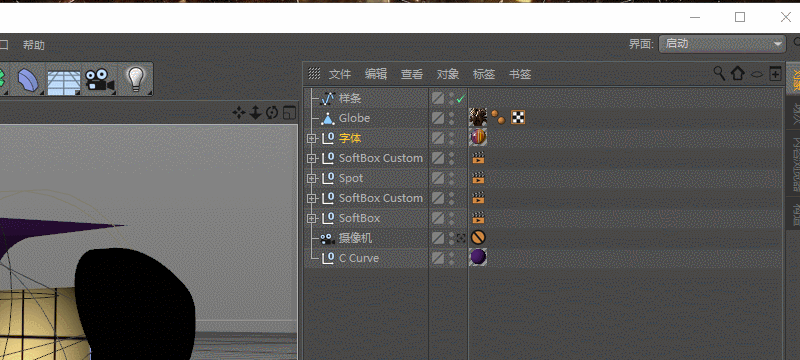Select the C Curve object name
Viewport: 800px width, 360px height.
359,258
